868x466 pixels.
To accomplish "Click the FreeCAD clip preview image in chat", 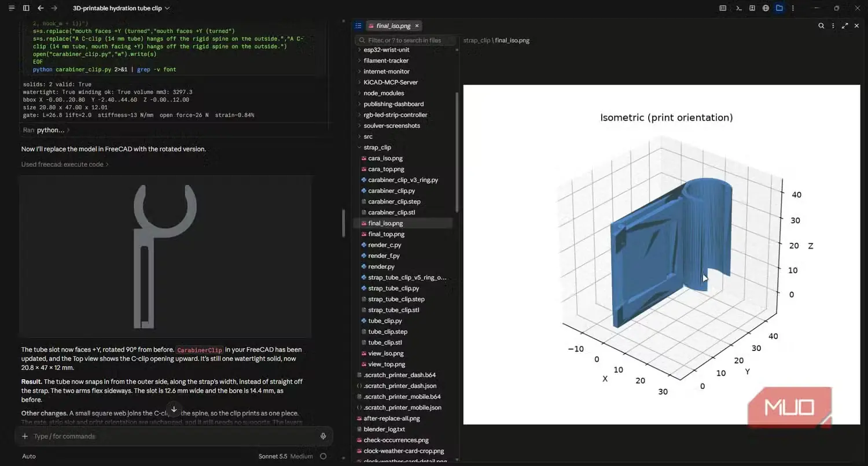I will [165, 256].
